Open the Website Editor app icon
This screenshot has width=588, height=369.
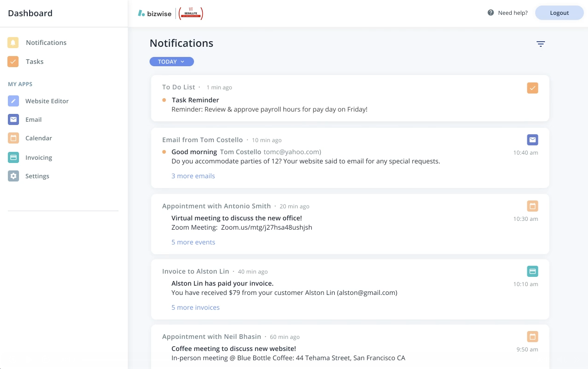(x=13, y=101)
